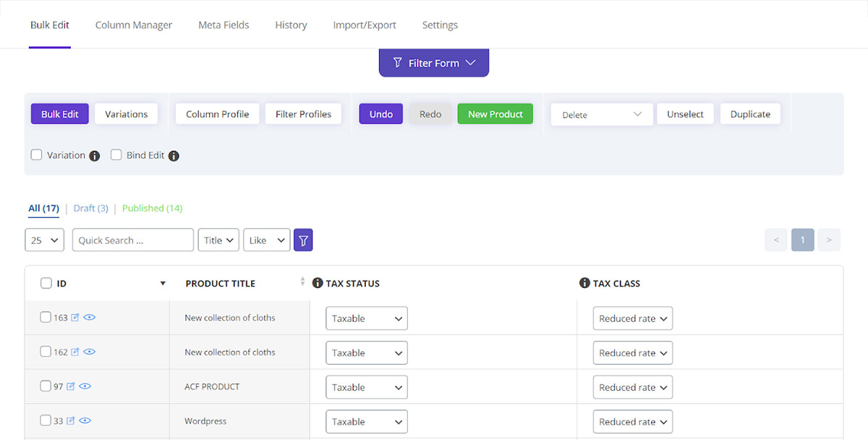Open the Delete dropdown
Screen dimensions: 868x440
click(602, 114)
